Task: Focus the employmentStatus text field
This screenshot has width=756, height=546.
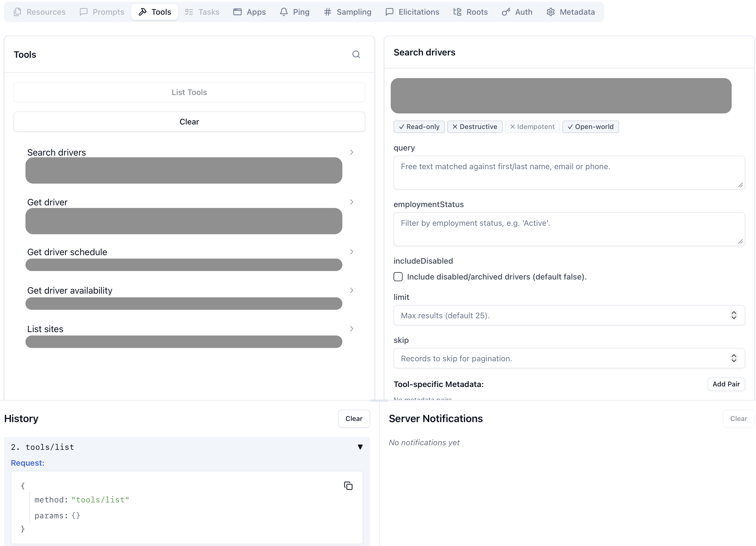Action: coord(569,229)
